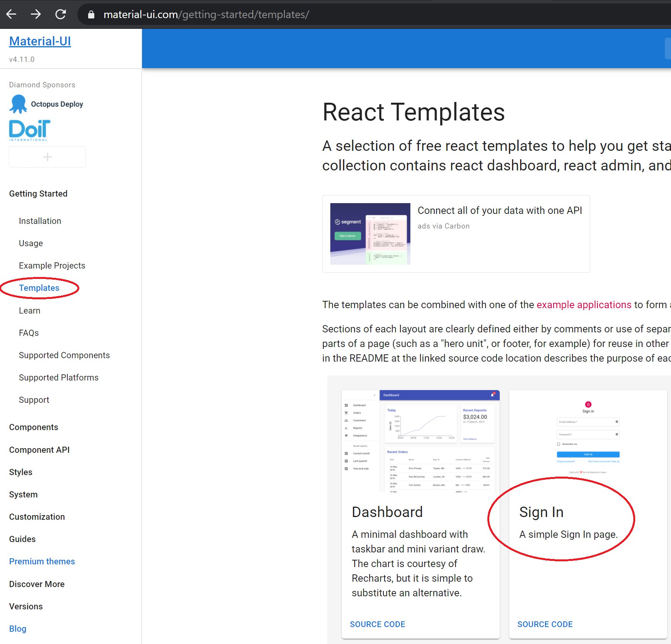671x644 pixels.
Task: Click the browser forward arrow
Action: (x=36, y=15)
